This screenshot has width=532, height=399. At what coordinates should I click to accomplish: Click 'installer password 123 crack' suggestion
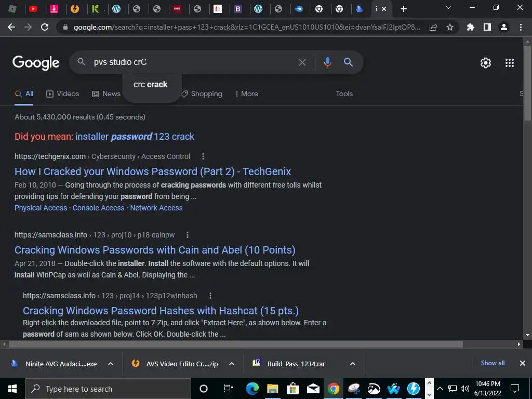tap(135, 137)
